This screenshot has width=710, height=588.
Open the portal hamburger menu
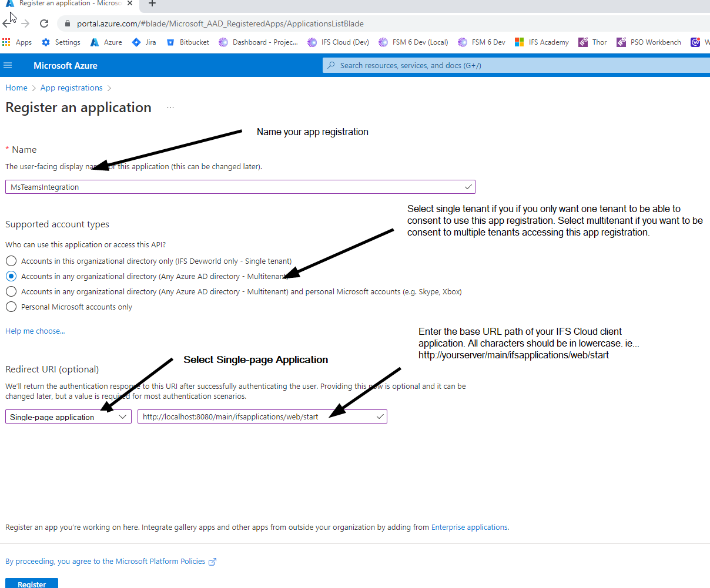pyautogui.click(x=8, y=65)
